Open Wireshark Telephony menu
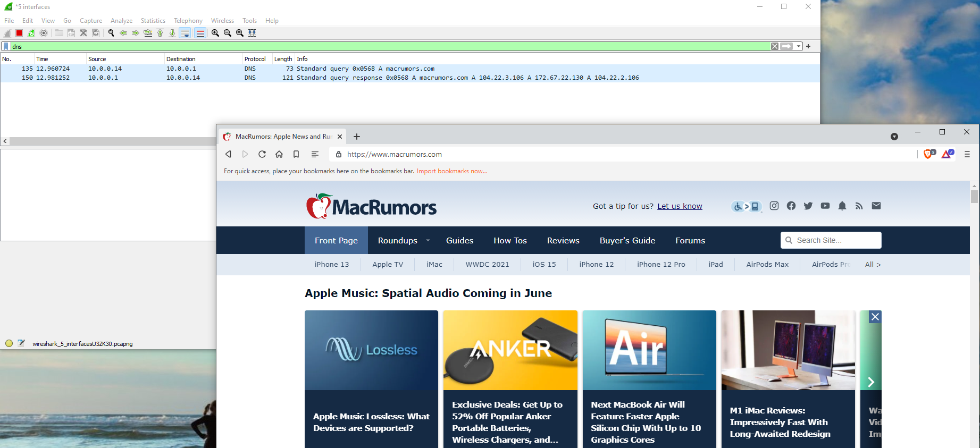The image size is (980, 448). click(188, 21)
